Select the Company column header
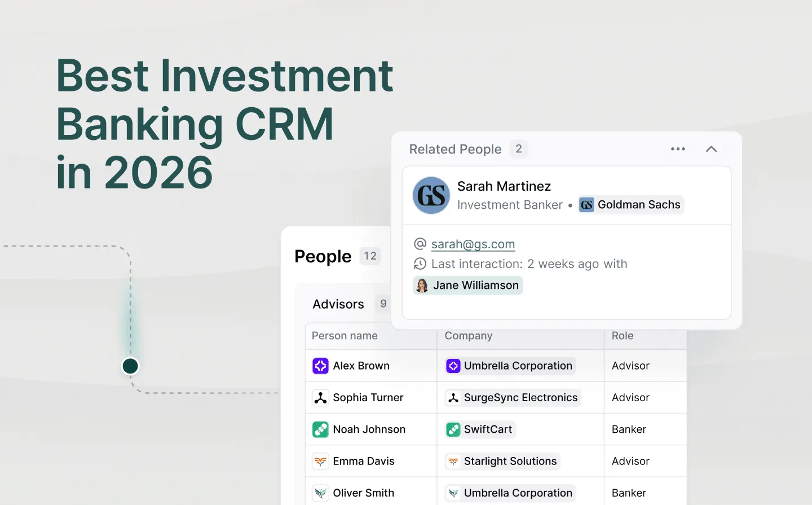Viewport: 812px width, 505px height. coord(469,336)
